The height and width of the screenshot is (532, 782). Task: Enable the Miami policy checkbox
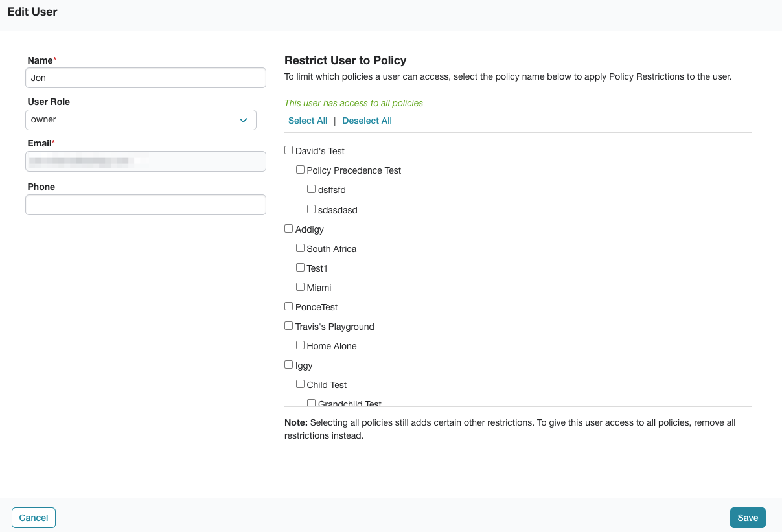click(300, 286)
